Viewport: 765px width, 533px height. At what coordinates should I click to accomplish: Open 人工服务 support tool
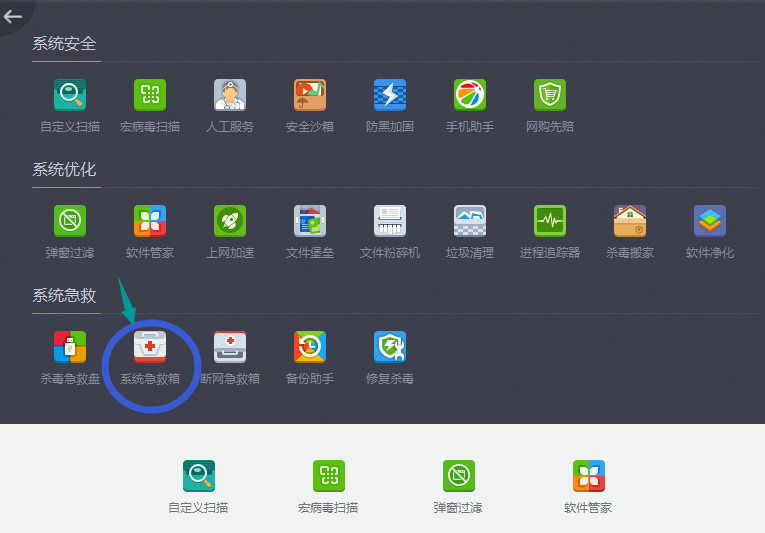230,96
